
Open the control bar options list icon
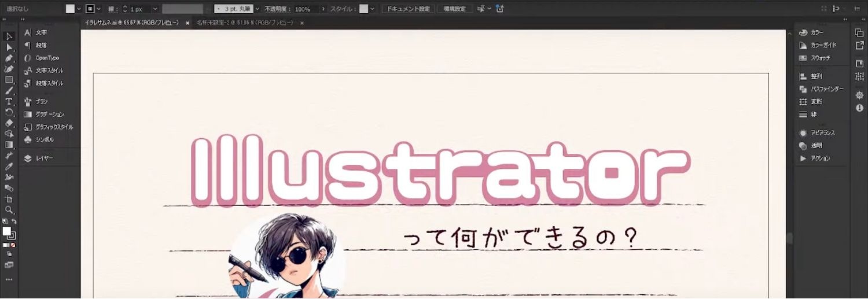[856, 9]
